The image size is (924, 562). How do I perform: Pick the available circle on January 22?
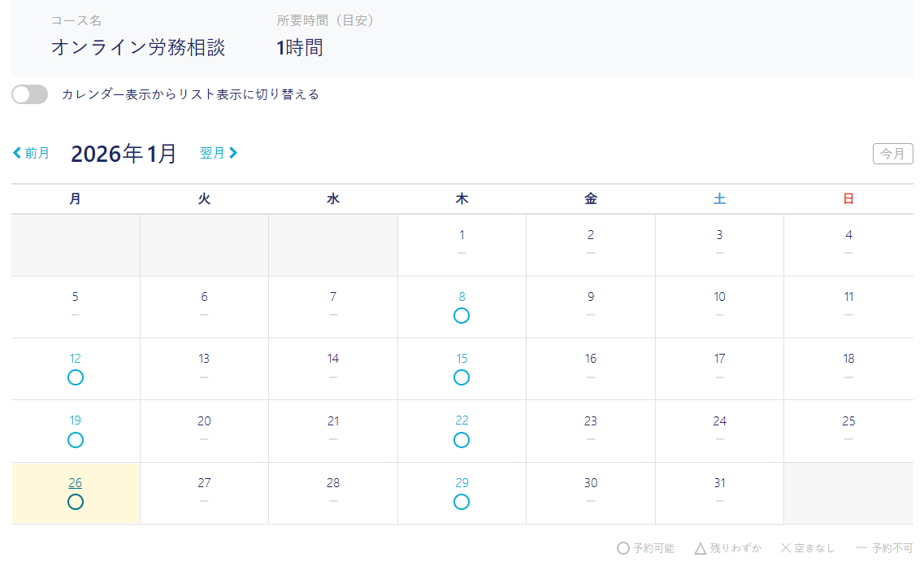pos(462,440)
